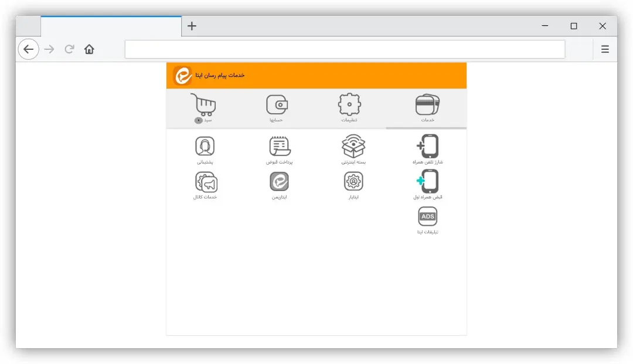The height and width of the screenshot is (364, 633).
Task: Click the browser address bar
Action: tap(345, 49)
